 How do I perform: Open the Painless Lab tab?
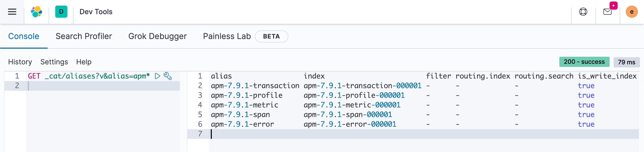point(227,36)
